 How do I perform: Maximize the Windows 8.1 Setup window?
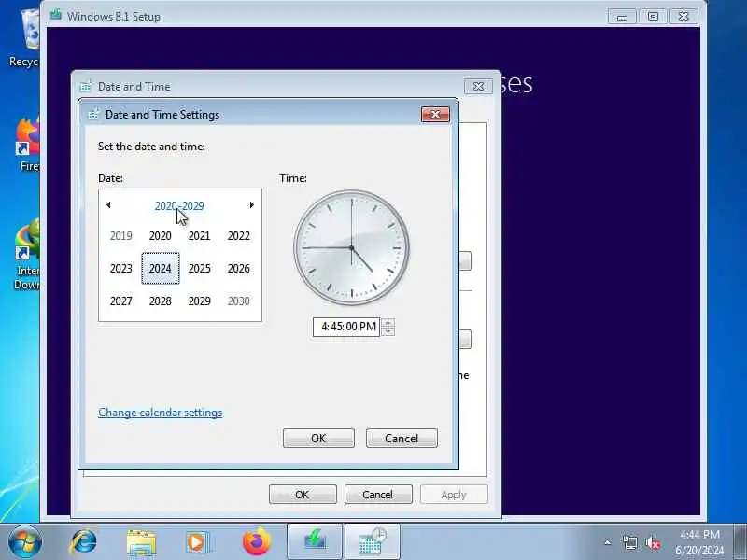point(653,17)
